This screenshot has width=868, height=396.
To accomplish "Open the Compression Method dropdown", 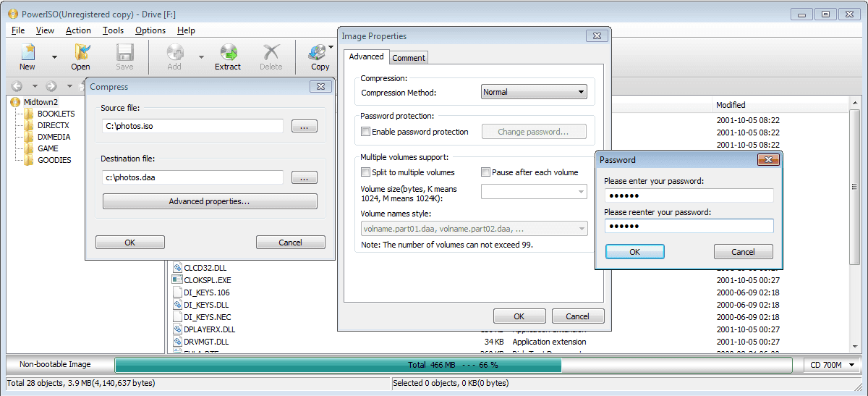I will tap(534, 92).
